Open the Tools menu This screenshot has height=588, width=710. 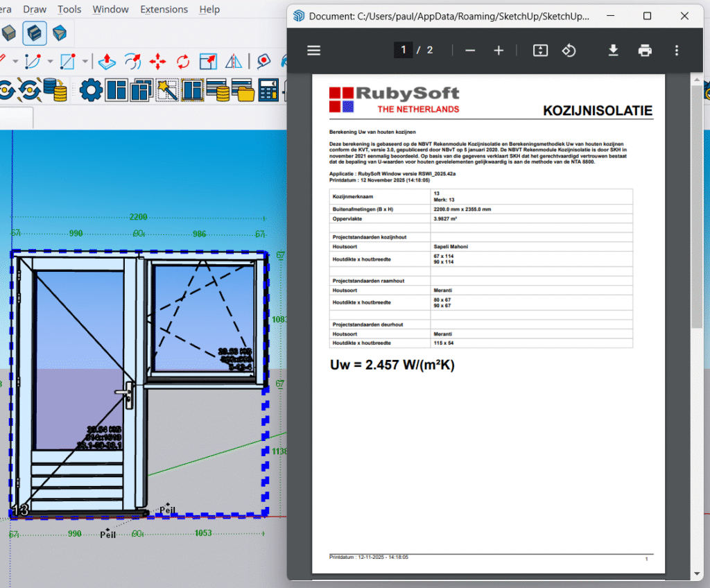tap(69, 9)
